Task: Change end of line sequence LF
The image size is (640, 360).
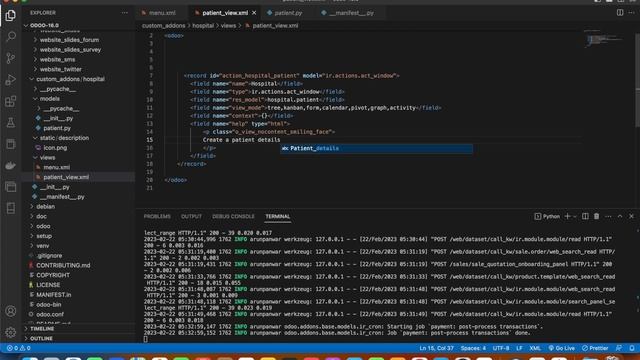Action: [519, 348]
